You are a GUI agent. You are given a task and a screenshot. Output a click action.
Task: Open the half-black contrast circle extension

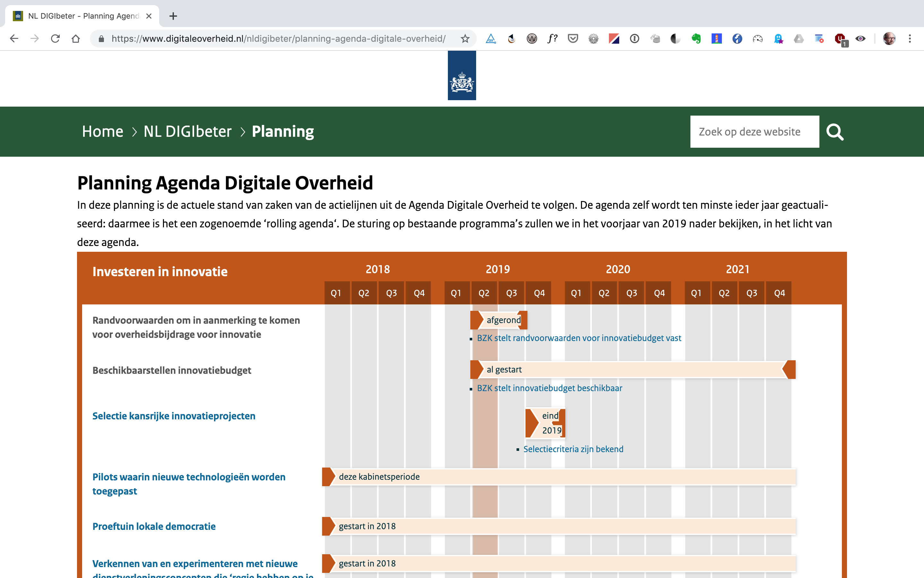tap(675, 39)
